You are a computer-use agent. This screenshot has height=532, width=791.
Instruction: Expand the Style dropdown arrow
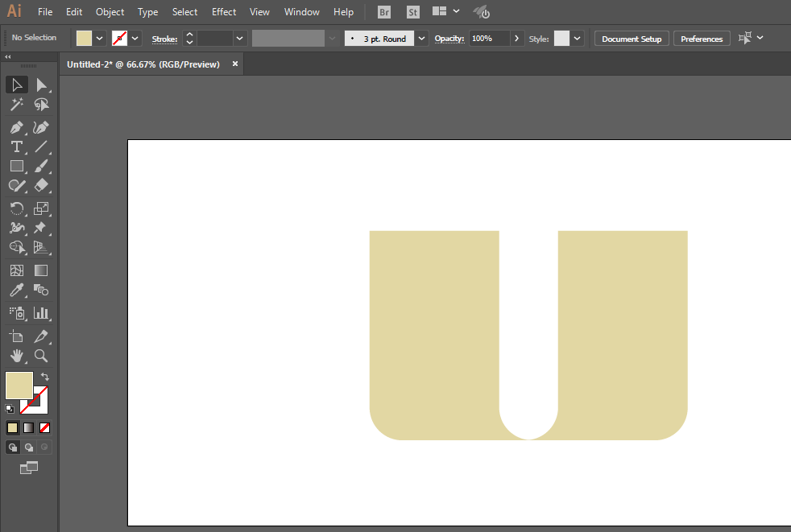click(x=577, y=39)
